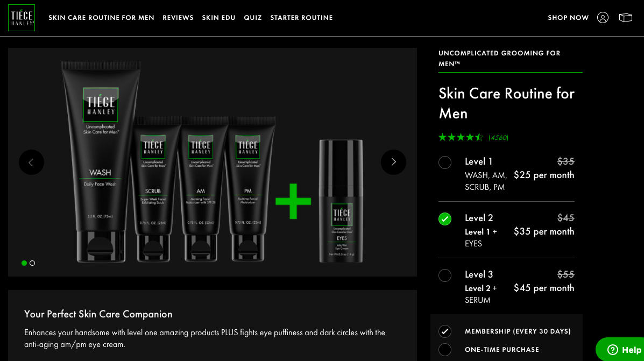The image size is (644, 361).
Task: Select the Level 2 radio option
Action: point(445,219)
